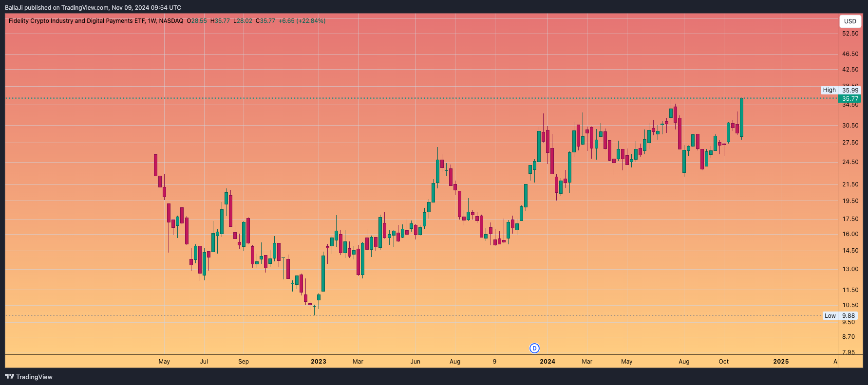Viewport: 868px width, 385px height.
Task: Click the change value +6.65 (+22.84%)
Action: coord(302,21)
